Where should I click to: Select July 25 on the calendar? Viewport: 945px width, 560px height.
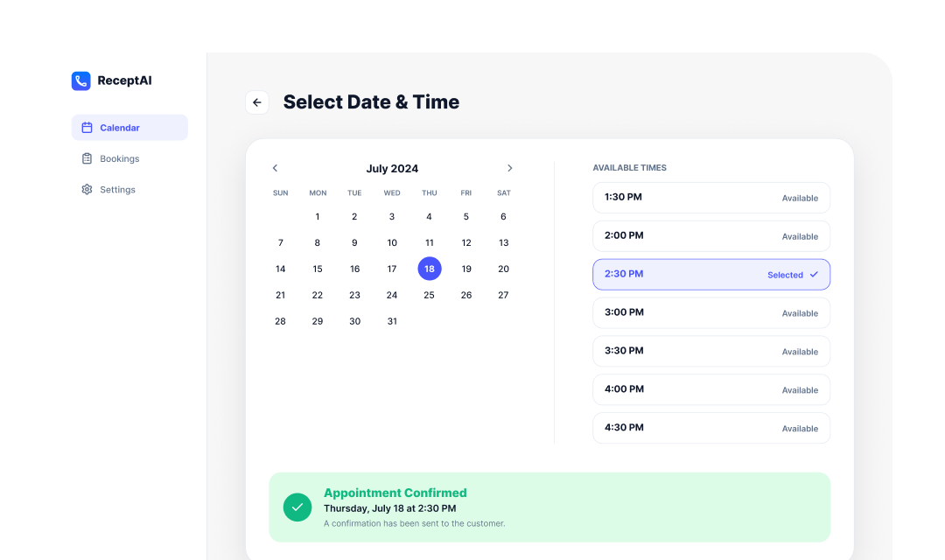point(429,295)
